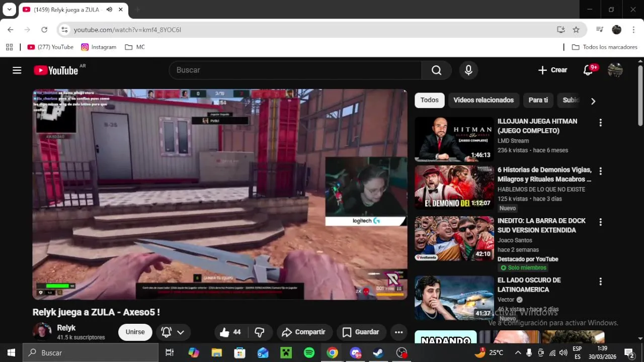The image size is (644, 362).
Task: Open the weather widget showing 25°C
Action: point(489,352)
